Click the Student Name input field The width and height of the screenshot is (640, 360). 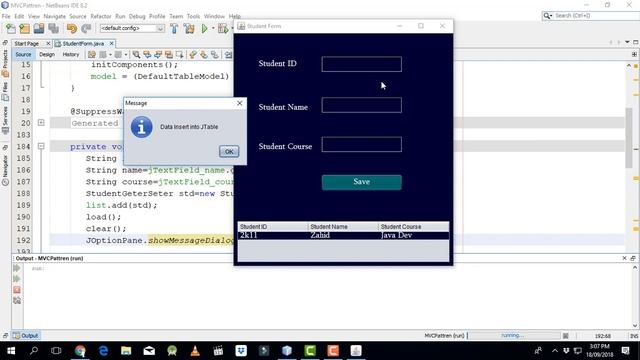pyautogui.click(x=362, y=105)
